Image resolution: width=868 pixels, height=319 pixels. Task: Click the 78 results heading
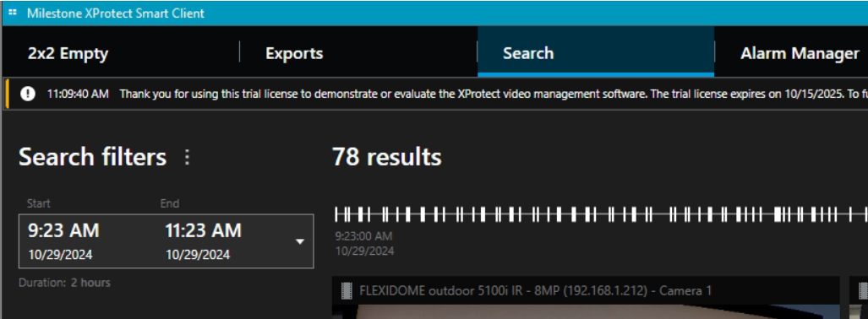pos(387,157)
